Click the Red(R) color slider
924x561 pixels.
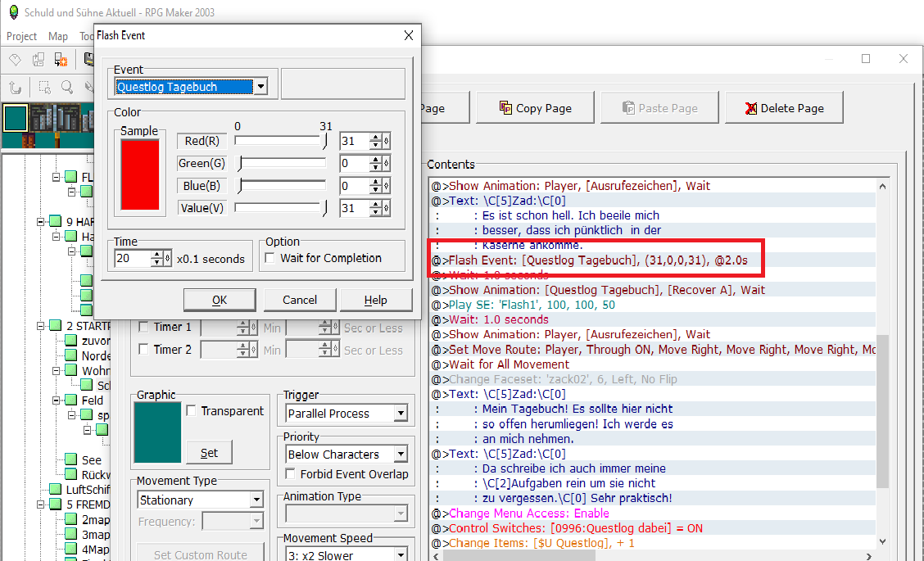tap(280, 141)
